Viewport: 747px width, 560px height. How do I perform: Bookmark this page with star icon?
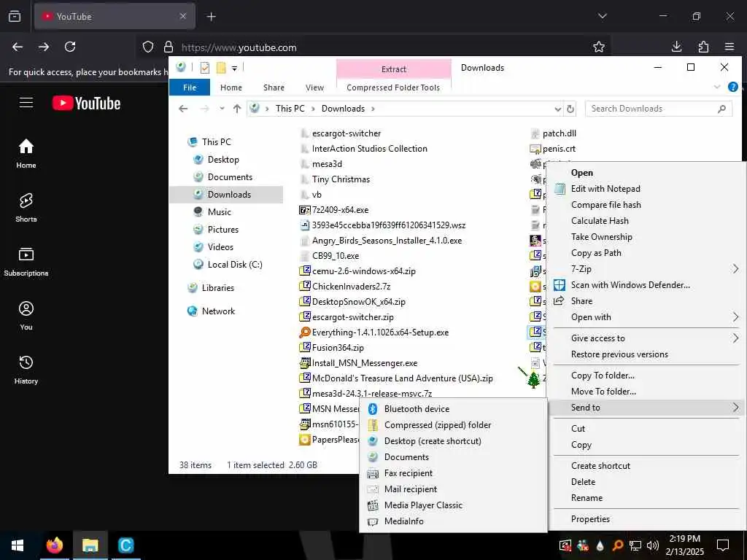pos(599,47)
